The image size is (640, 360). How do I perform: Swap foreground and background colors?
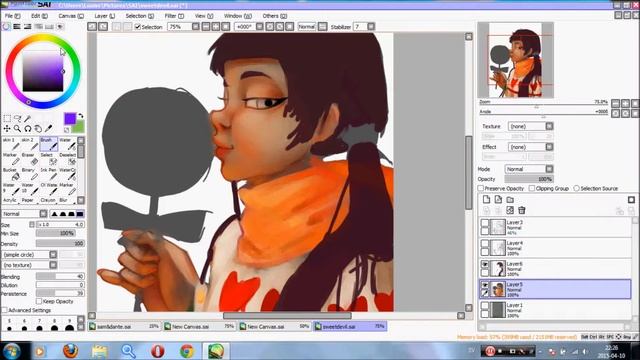(x=81, y=116)
